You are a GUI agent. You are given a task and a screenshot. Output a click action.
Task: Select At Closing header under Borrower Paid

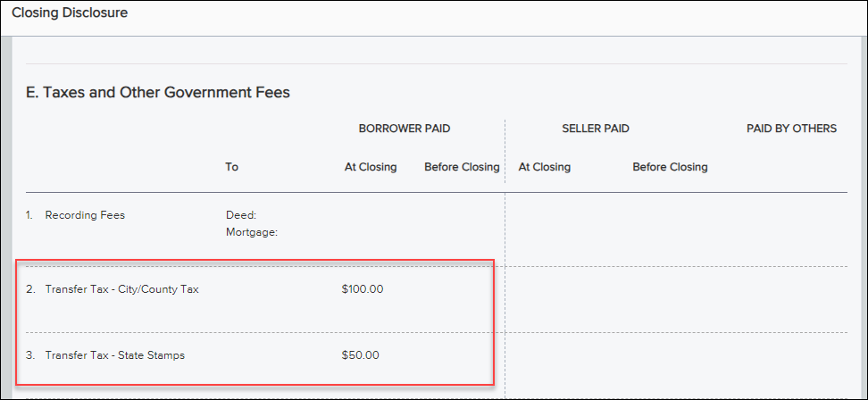coord(371,167)
